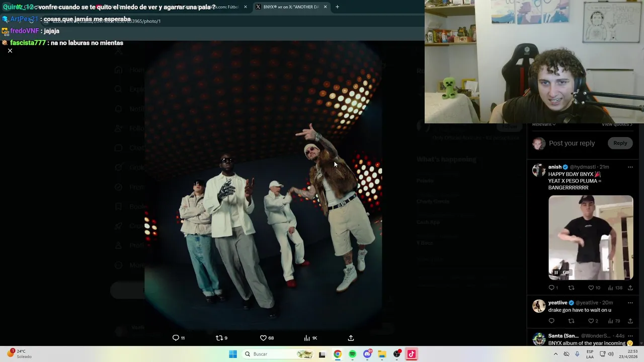644x362 pixels.
Task: Close the Fútbol browser tab
Action: [x=246, y=7]
